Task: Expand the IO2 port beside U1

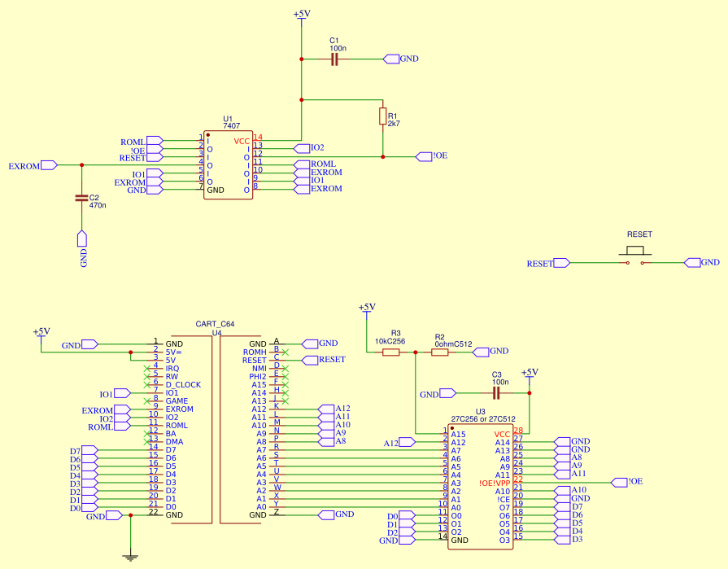Action: tap(303, 148)
